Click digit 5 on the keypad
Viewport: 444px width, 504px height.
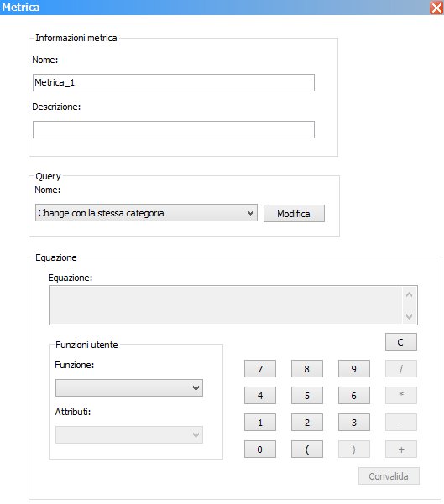pos(307,395)
